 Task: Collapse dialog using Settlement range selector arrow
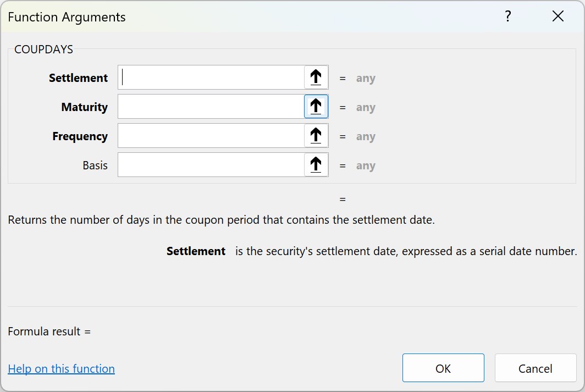pos(316,77)
